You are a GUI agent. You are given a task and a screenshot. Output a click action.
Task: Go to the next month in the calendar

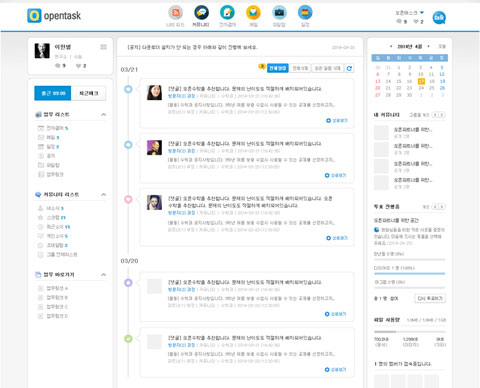pos(428,46)
